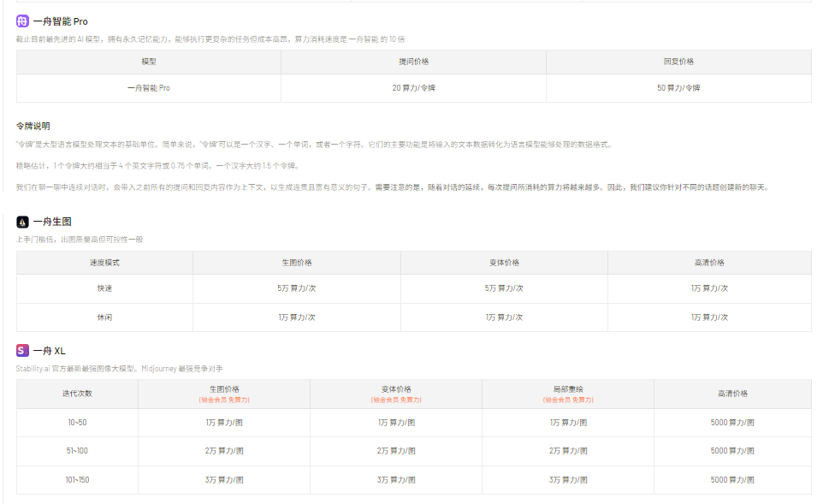Click the 一舟智能 Pro cell in the model table

[149, 88]
